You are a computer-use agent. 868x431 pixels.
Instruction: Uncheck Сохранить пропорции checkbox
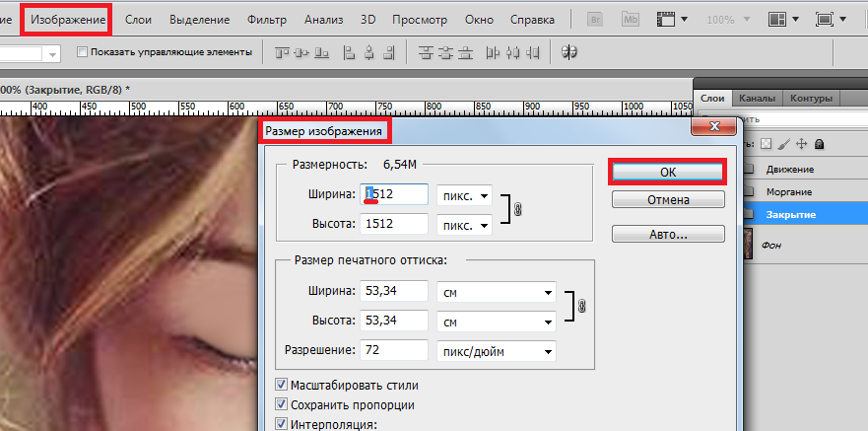[x=281, y=405]
